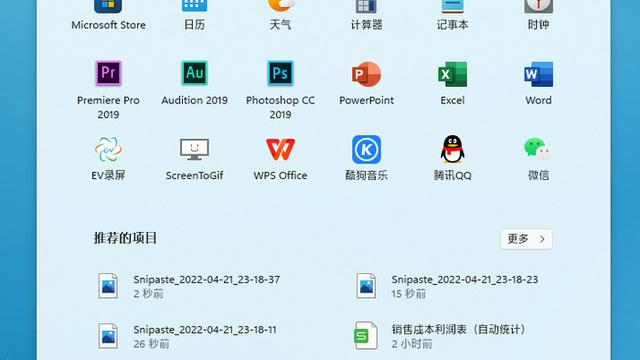Launch the 记事本 notepad app
The height and width of the screenshot is (360, 640).
click(452, 16)
